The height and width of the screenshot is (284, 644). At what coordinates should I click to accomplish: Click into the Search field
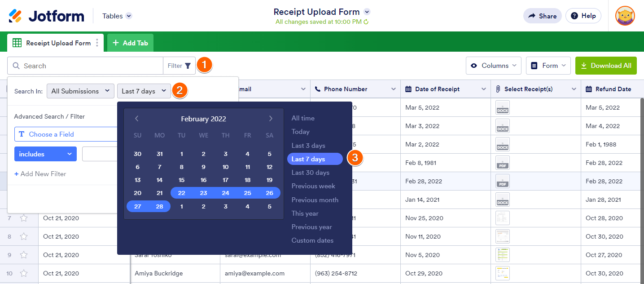coord(85,66)
